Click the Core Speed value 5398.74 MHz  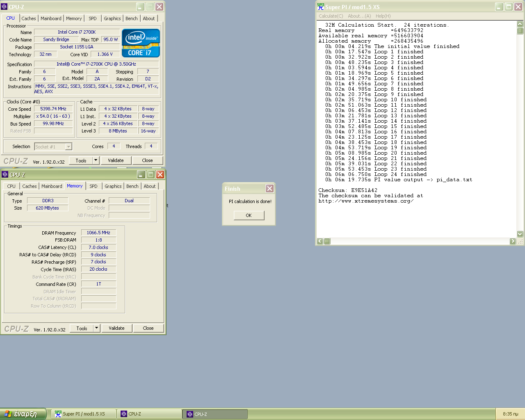(53, 109)
